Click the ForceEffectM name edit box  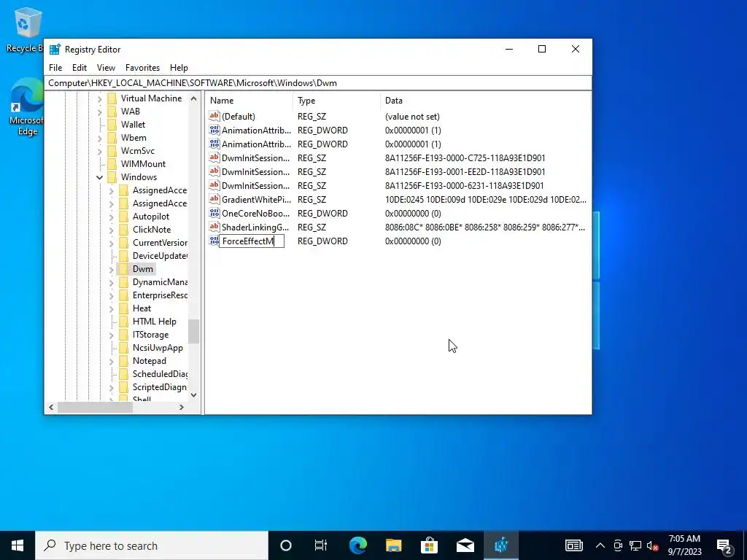(252, 241)
